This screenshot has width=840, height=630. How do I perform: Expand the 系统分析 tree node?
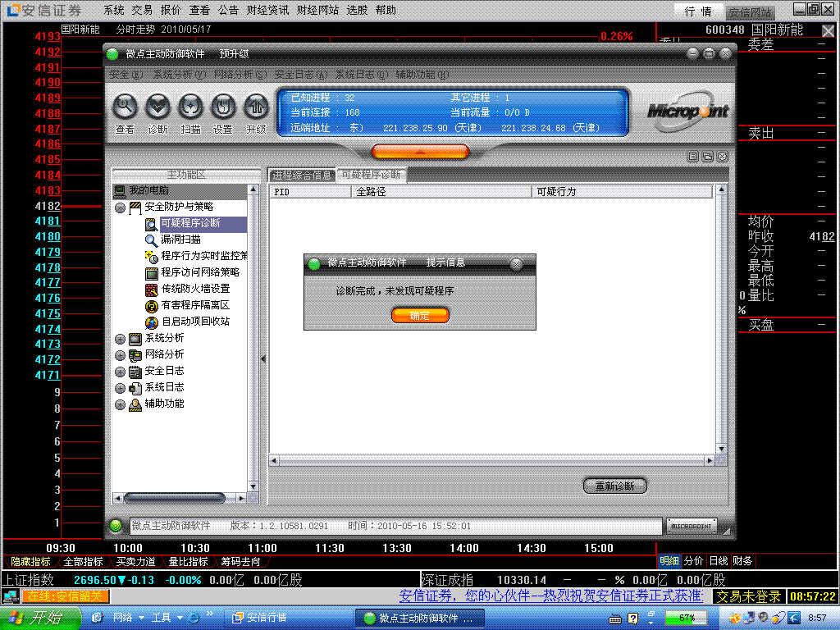120,339
